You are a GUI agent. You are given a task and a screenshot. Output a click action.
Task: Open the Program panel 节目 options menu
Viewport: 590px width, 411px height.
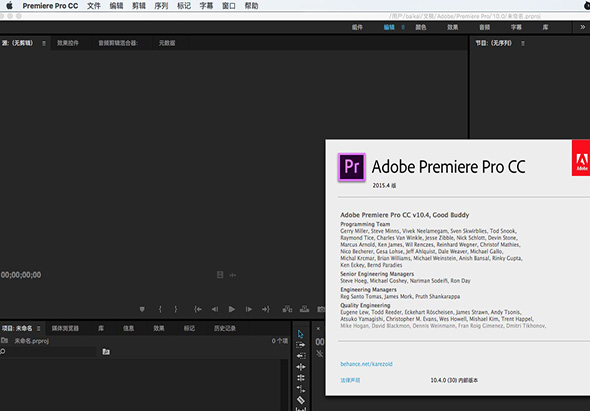(x=523, y=43)
